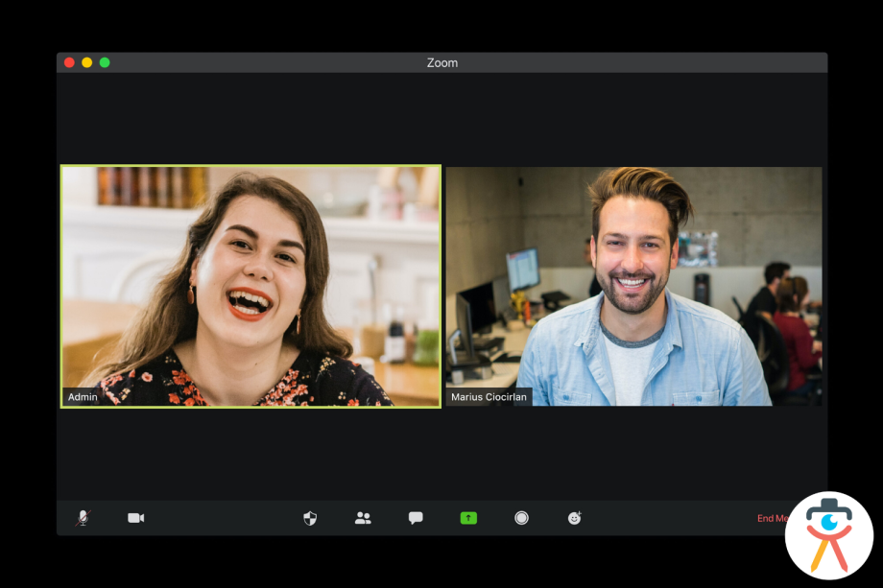Start recording with the Record icon
Image resolution: width=883 pixels, height=588 pixels.
(x=521, y=518)
